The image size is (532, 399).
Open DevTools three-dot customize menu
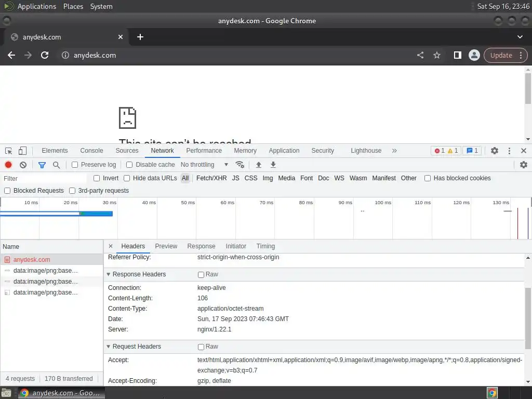point(509,151)
